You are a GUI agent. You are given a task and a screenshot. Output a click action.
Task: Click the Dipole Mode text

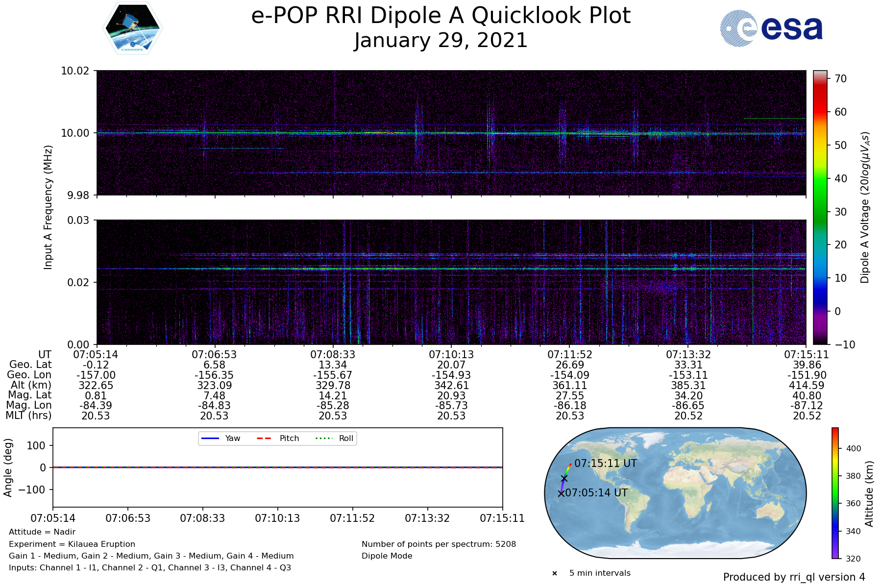(x=387, y=556)
